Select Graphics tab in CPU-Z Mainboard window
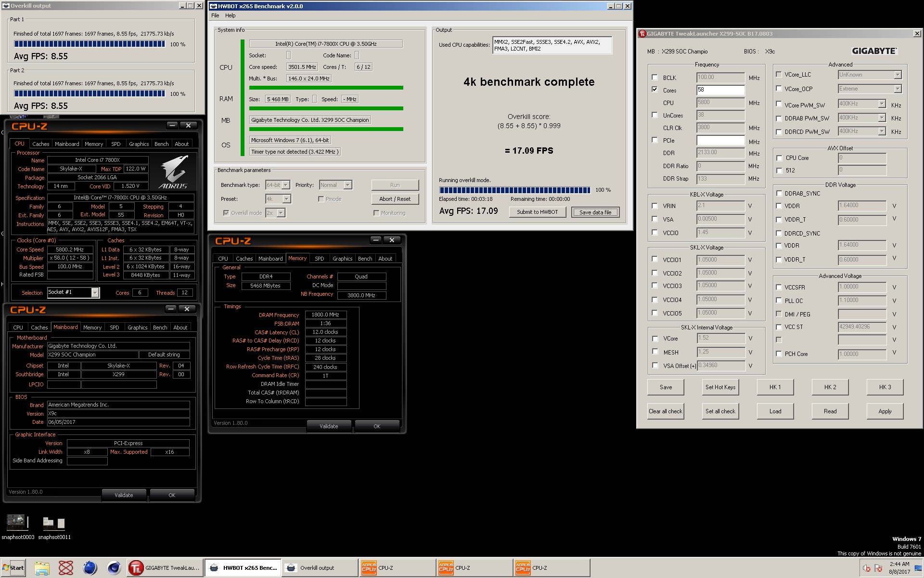This screenshot has height=578, width=924. point(138,328)
